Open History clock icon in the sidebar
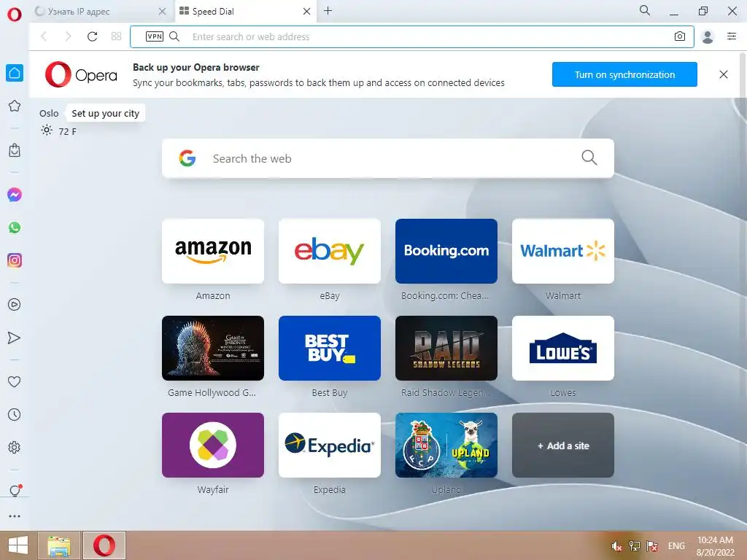This screenshot has width=747, height=560. pyautogui.click(x=15, y=415)
